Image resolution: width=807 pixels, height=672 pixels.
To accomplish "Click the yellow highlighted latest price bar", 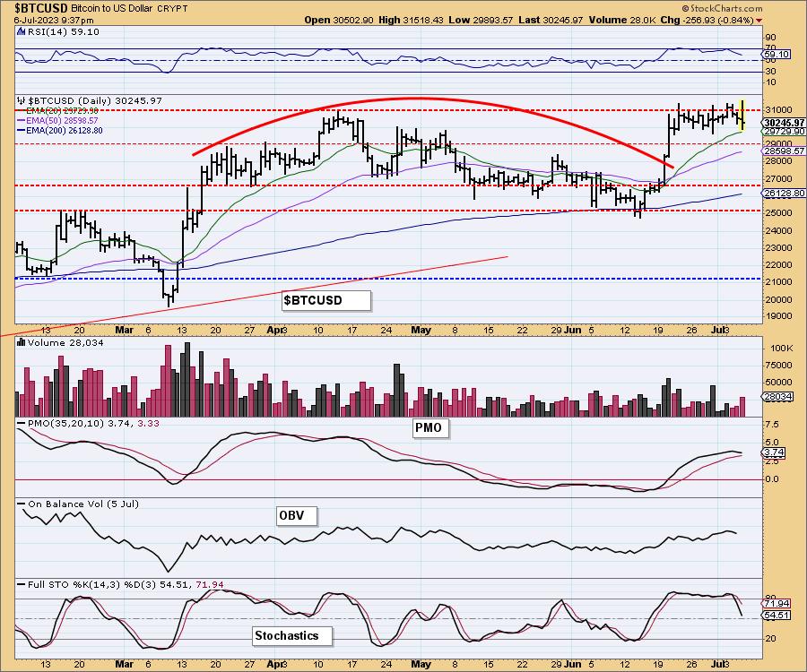I will click(x=742, y=115).
